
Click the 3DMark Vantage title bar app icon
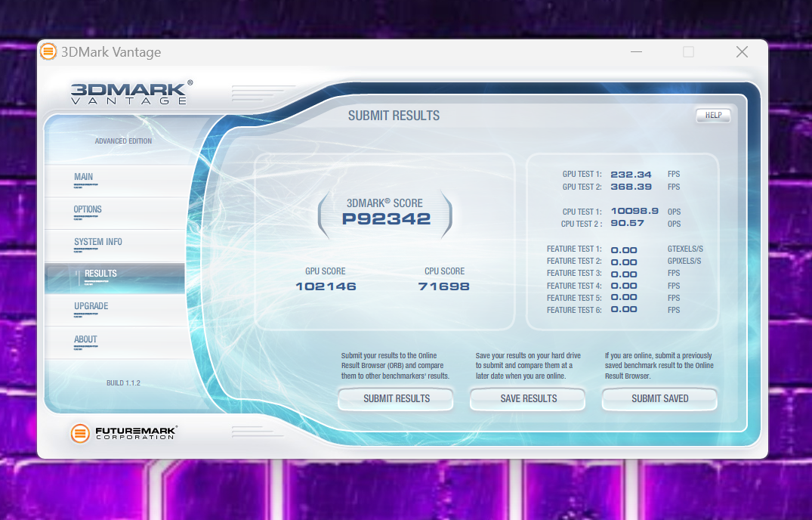(48, 51)
